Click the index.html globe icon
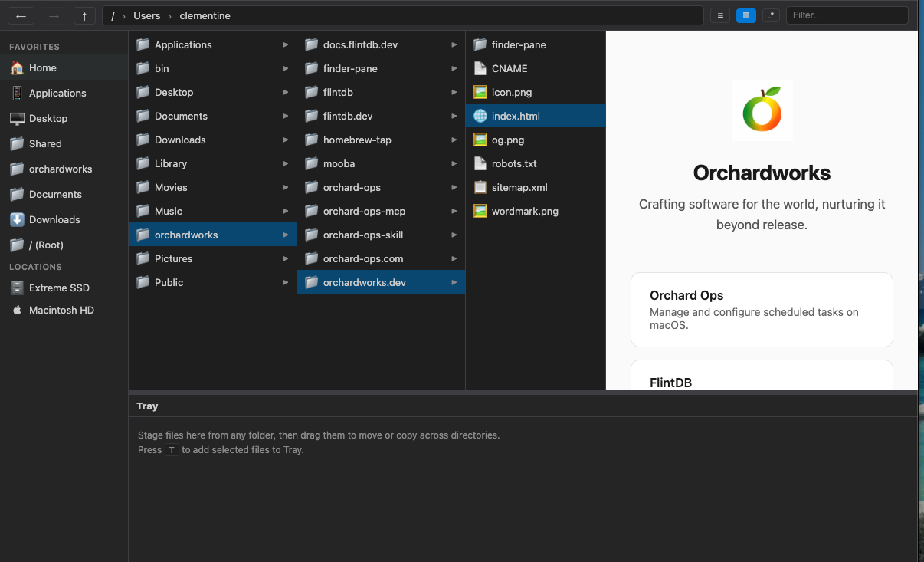Image resolution: width=924 pixels, height=562 pixels. point(480,116)
